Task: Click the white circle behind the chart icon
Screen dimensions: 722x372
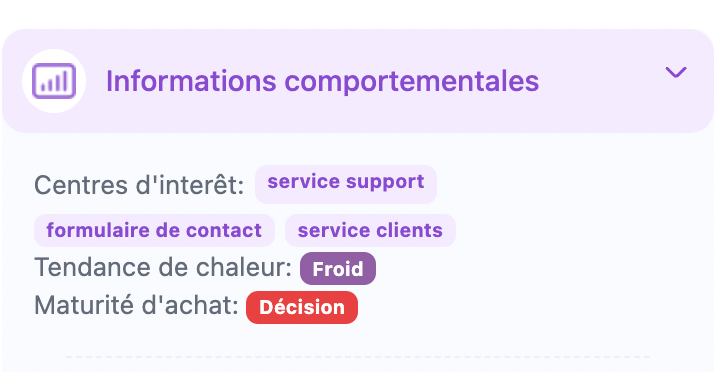Action: click(x=54, y=81)
